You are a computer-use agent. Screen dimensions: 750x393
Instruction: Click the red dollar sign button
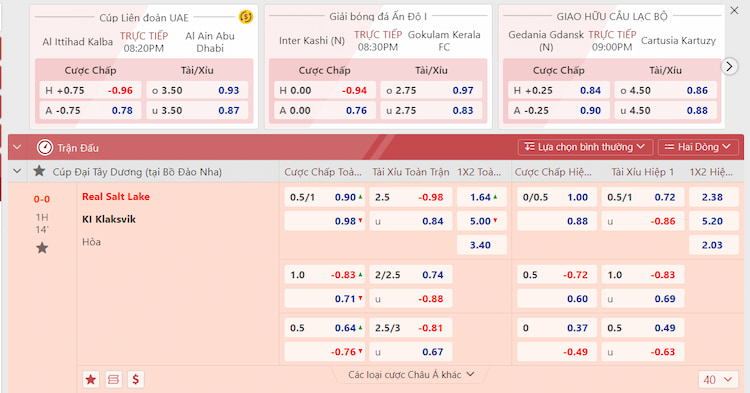[136, 380]
